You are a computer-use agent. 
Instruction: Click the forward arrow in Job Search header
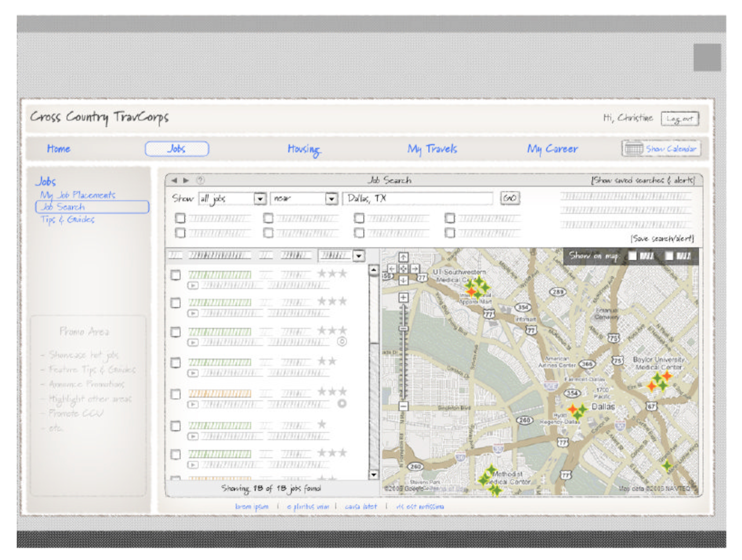[186, 180]
